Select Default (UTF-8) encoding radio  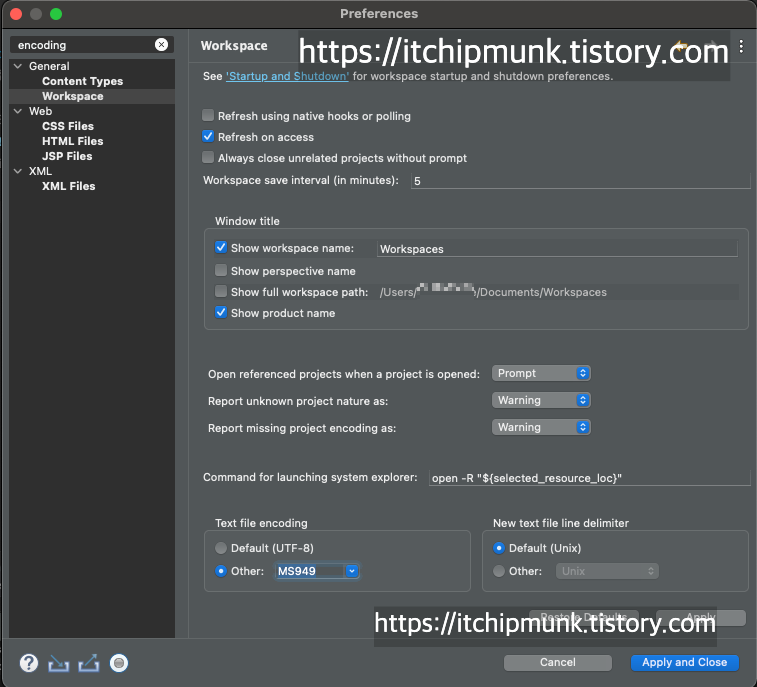coord(221,548)
